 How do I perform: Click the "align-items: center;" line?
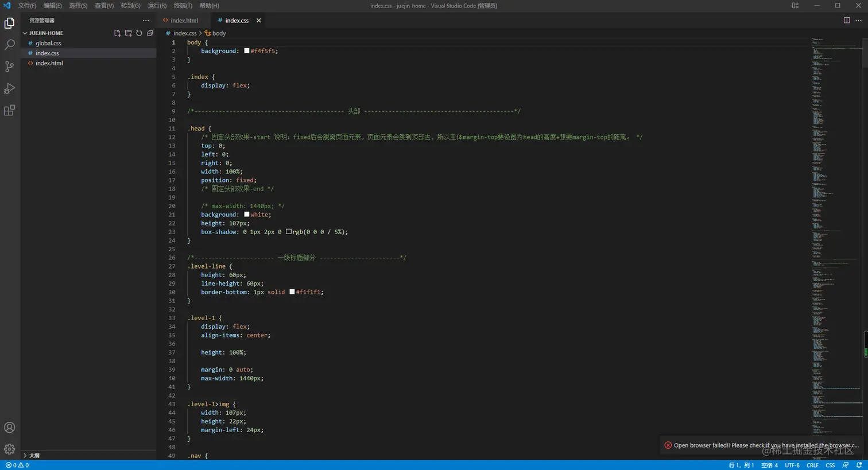click(235, 335)
